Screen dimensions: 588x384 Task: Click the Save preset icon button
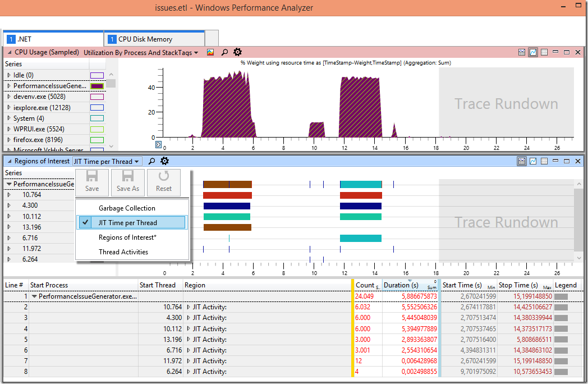92,182
